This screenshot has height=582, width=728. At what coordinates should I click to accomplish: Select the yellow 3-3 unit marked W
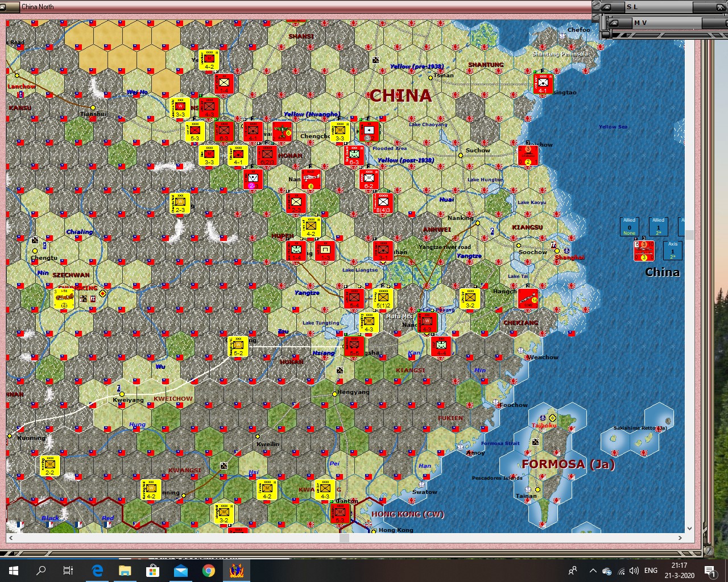[x=180, y=108]
